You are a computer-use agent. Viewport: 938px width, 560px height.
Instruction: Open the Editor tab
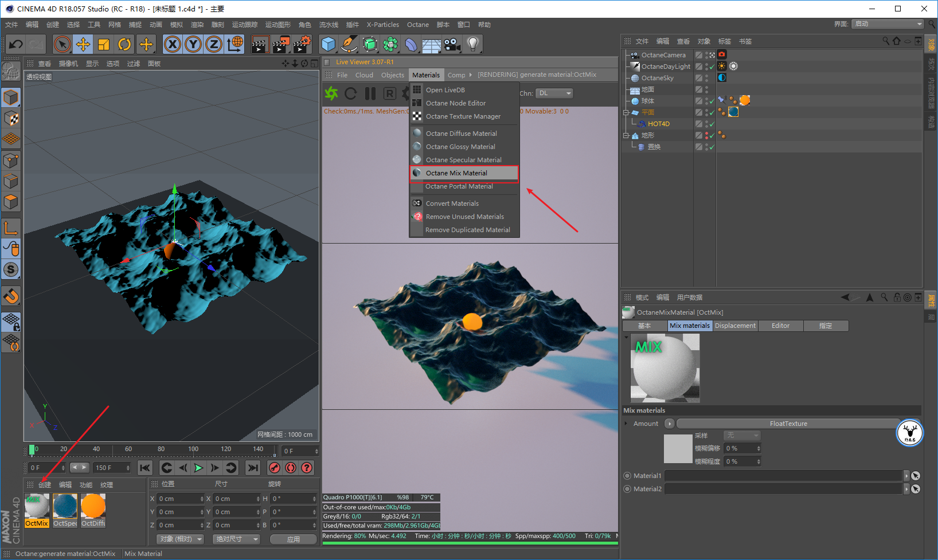tap(780, 326)
